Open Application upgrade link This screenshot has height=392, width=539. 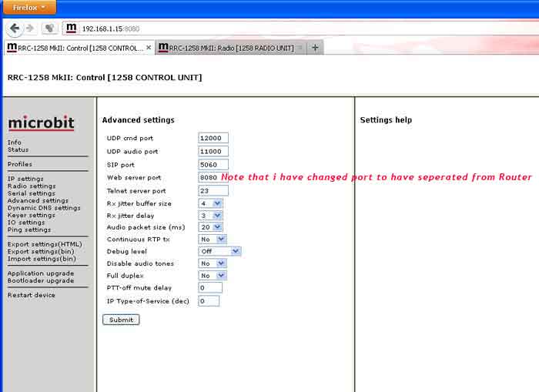pos(41,273)
